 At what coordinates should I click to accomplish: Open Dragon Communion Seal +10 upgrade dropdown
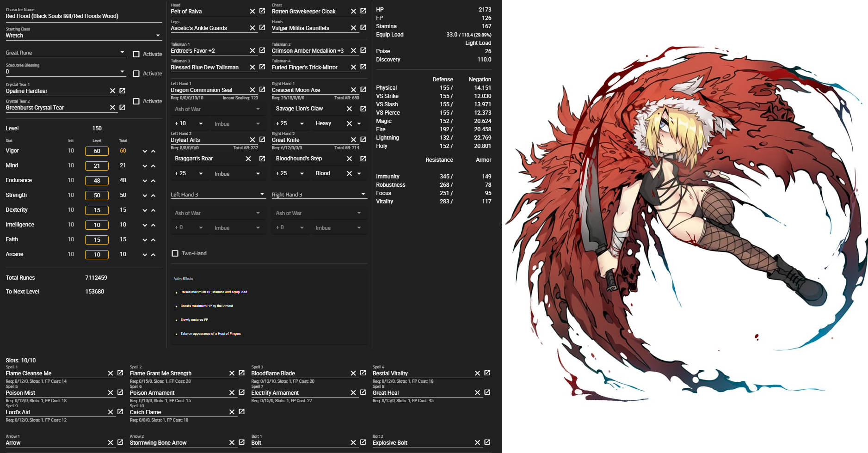click(189, 123)
